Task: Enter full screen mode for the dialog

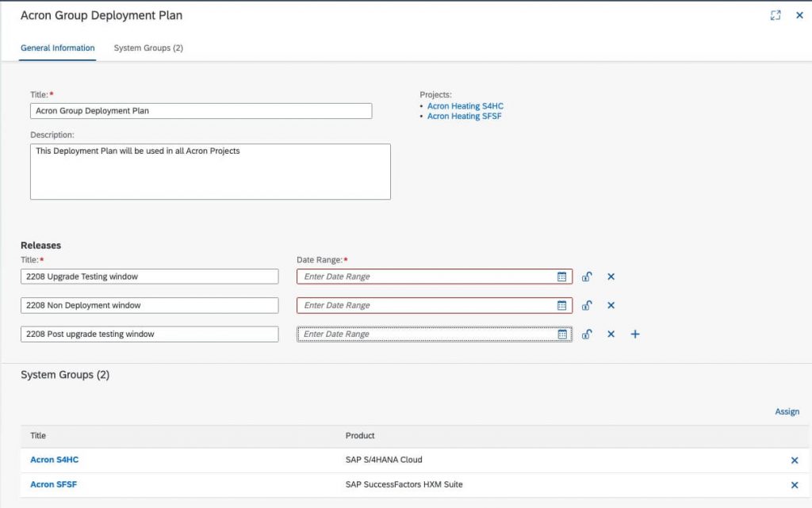Action: [776, 16]
